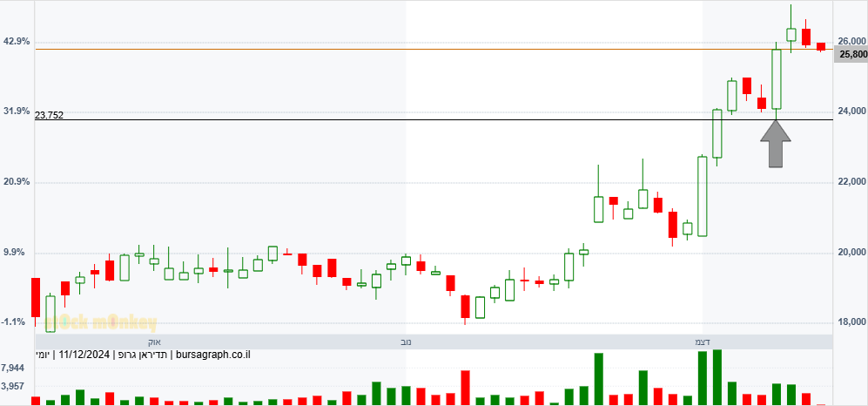Click the gray upward arrow annotation

pyautogui.click(x=776, y=143)
